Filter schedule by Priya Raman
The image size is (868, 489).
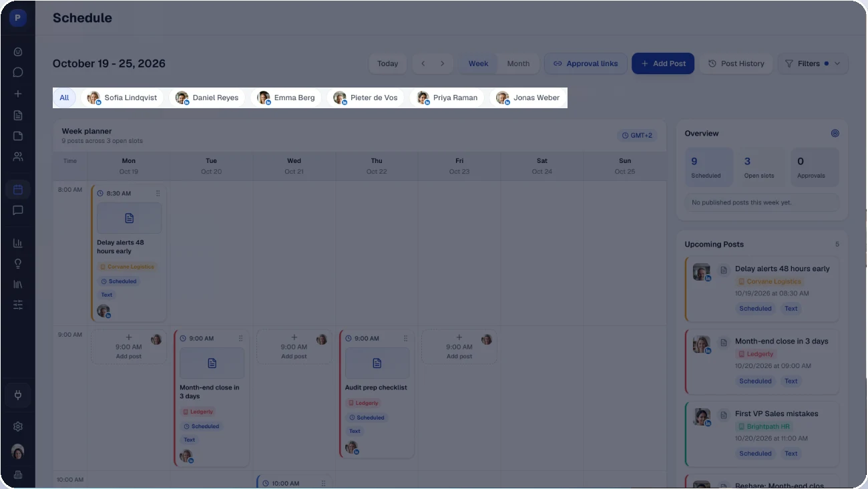tap(447, 98)
